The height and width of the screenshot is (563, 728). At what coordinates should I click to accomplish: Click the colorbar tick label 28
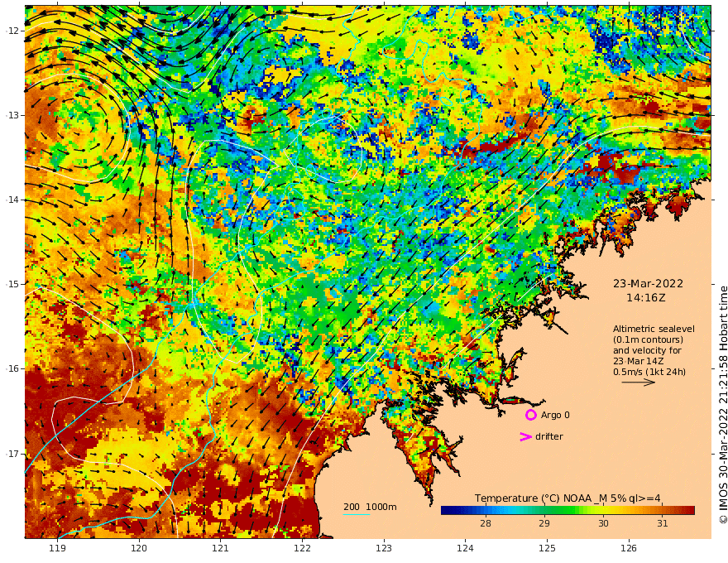click(x=485, y=523)
